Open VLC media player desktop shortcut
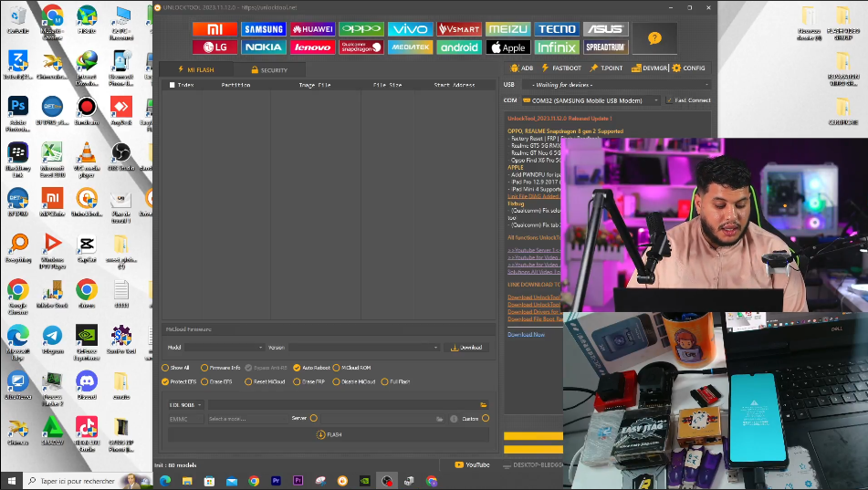This screenshot has height=490, width=868. [87, 160]
